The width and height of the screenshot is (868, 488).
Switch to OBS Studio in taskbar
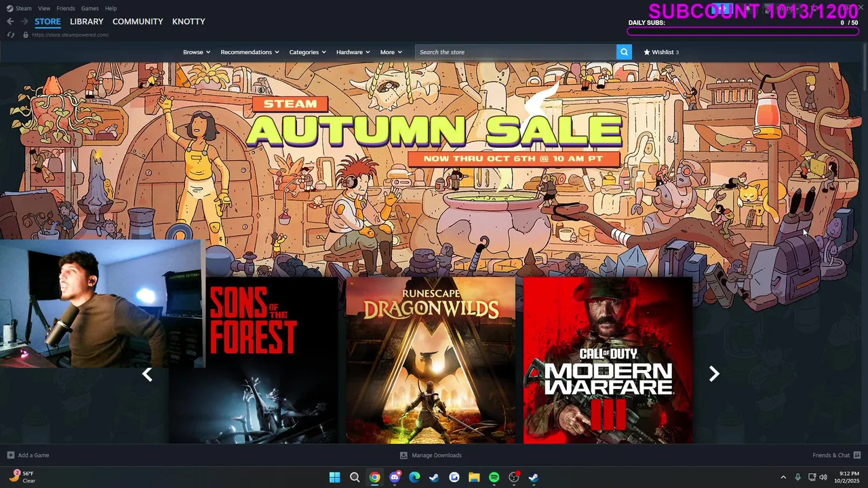[x=514, y=477]
